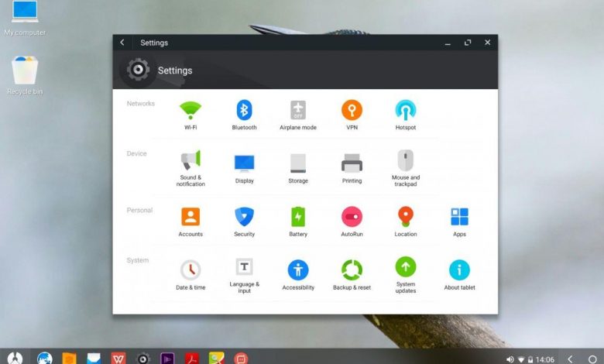Open Mouse and trackpad settings
Viewport: 604px width, 364px height.
pos(405,168)
